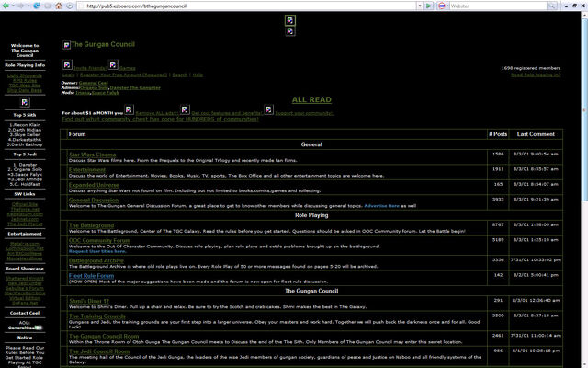Screen dimensions: 588x368
Task: Click the grey stop loading button
Action: [x=48, y=6]
